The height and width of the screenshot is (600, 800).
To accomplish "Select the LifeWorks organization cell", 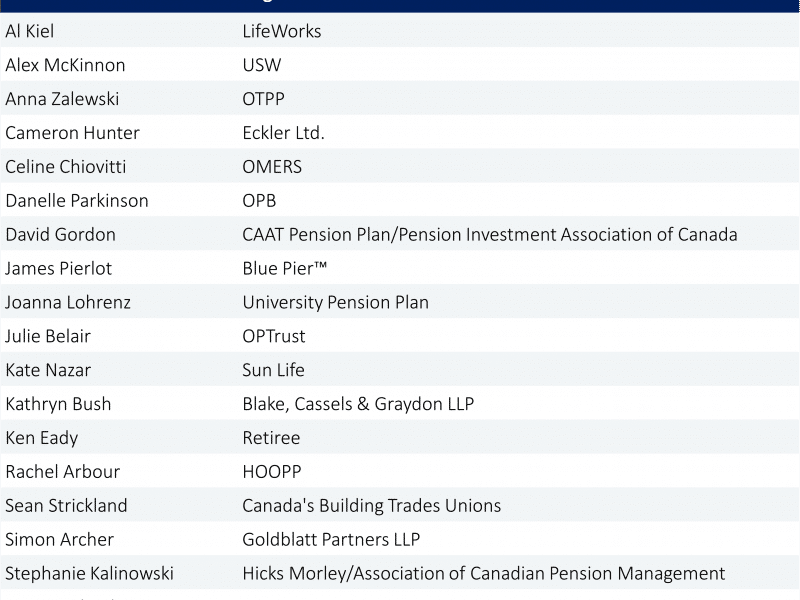I will tap(282, 31).
